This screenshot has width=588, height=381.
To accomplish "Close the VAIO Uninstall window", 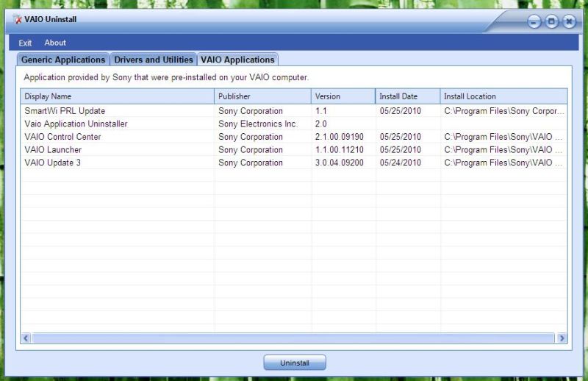I will coord(569,22).
